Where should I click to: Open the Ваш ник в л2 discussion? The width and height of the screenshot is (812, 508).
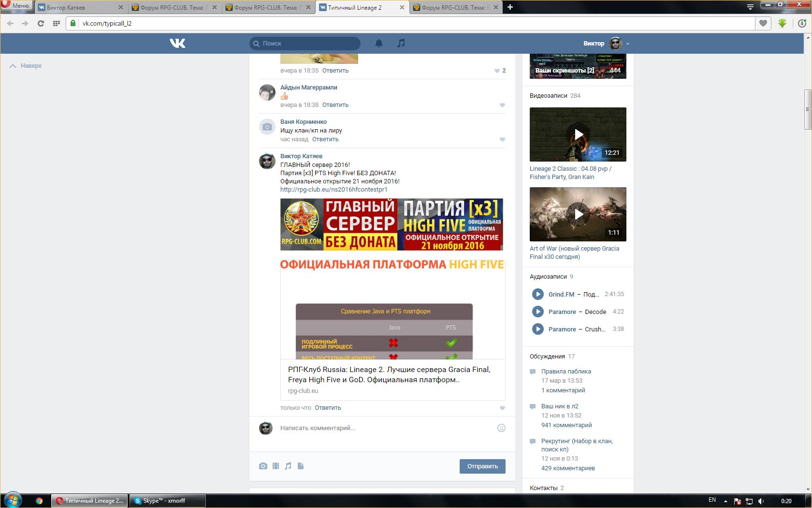click(560, 406)
